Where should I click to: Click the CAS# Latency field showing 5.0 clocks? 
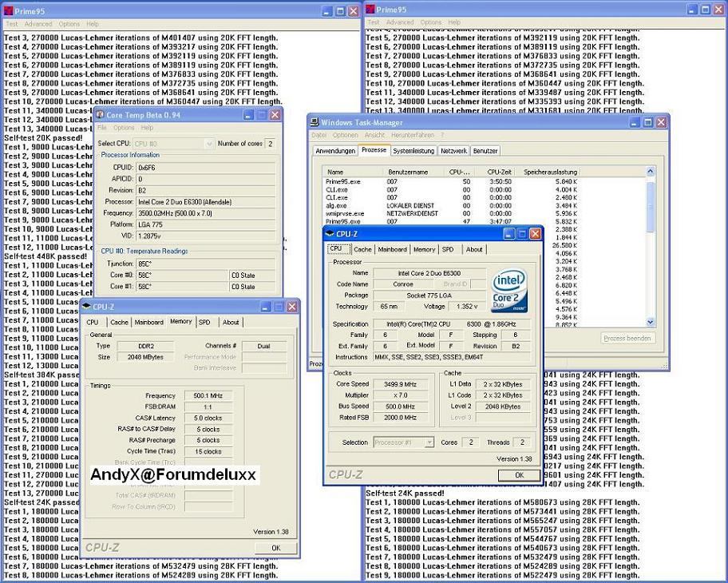point(208,418)
